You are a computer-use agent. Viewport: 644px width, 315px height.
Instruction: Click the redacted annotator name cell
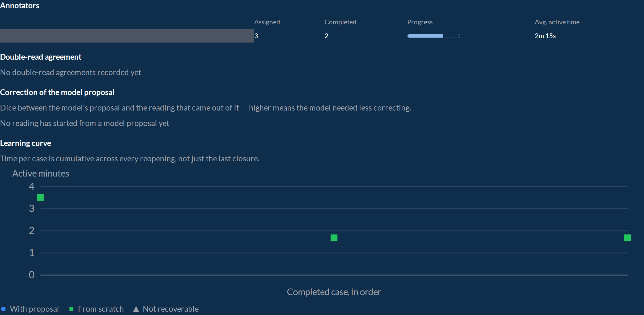pos(127,36)
